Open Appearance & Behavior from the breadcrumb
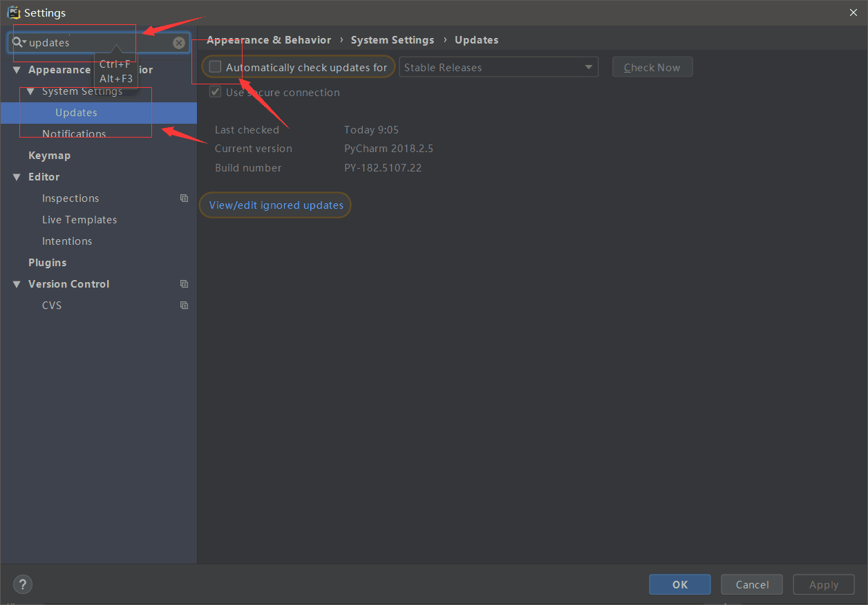This screenshot has width=868, height=605. point(269,39)
